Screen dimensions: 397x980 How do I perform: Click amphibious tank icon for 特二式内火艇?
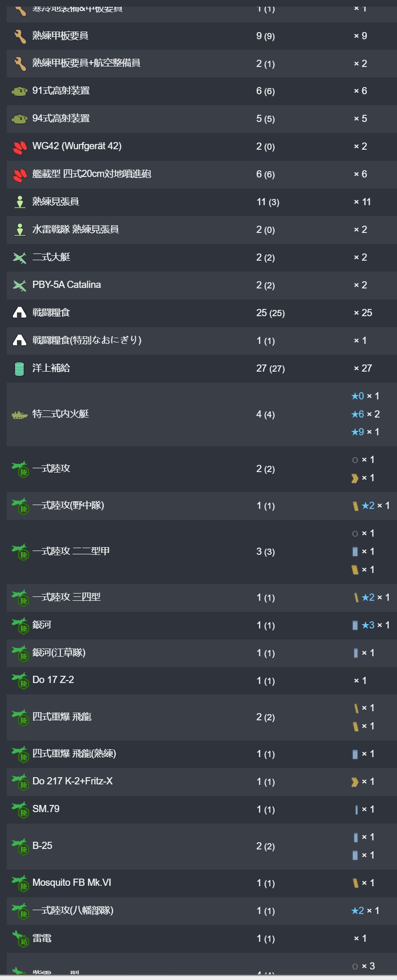(20, 415)
